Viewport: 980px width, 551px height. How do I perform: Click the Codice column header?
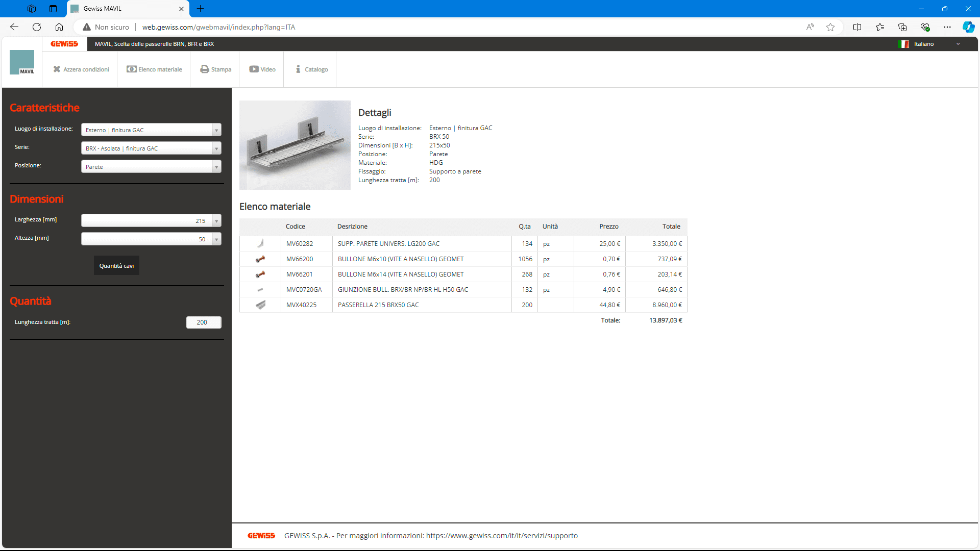point(295,227)
